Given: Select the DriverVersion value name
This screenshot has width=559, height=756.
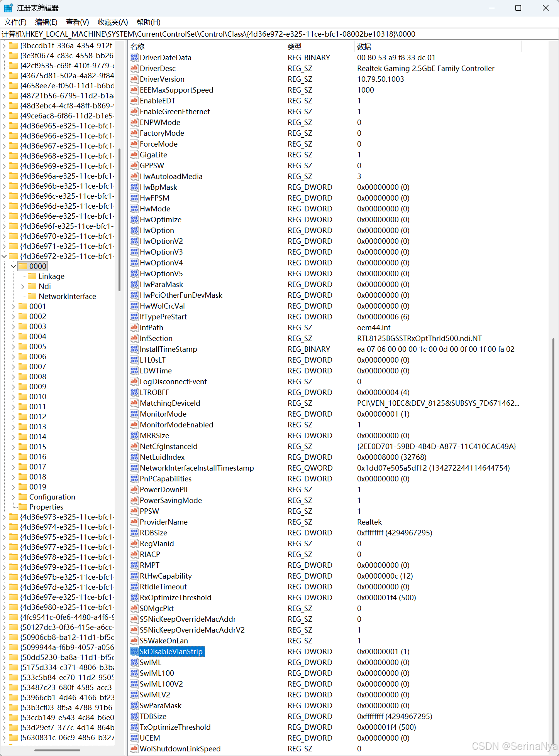Looking at the screenshot, I should coord(162,79).
